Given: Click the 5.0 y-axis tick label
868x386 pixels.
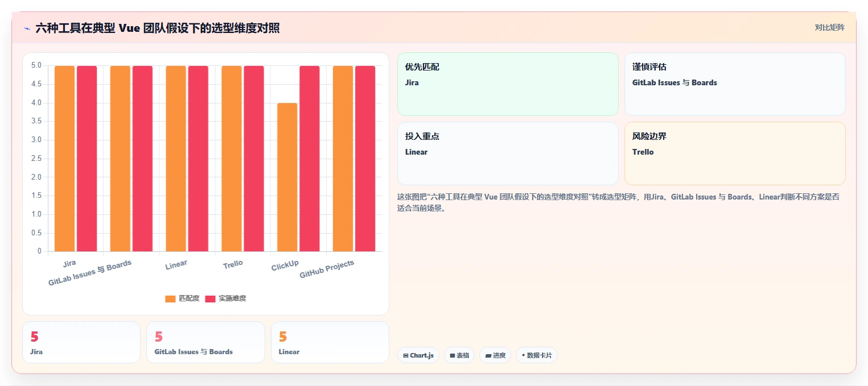Looking at the screenshot, I should tap(36, 65).
